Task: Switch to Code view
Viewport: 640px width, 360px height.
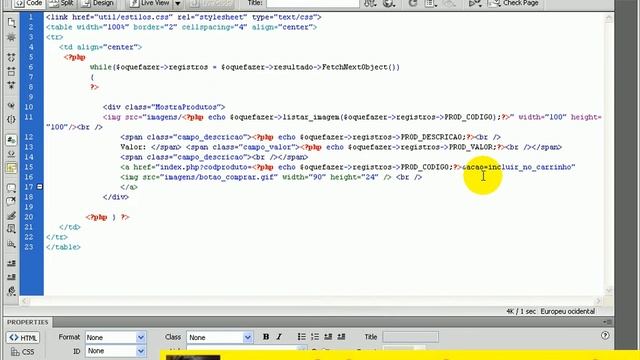Action: click(x=29, y=3)
